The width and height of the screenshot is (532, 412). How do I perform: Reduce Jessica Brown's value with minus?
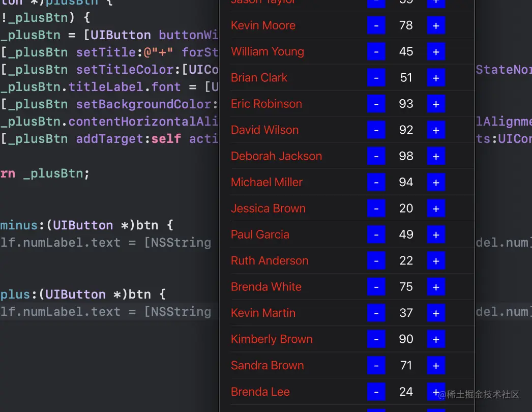point(376,209)
